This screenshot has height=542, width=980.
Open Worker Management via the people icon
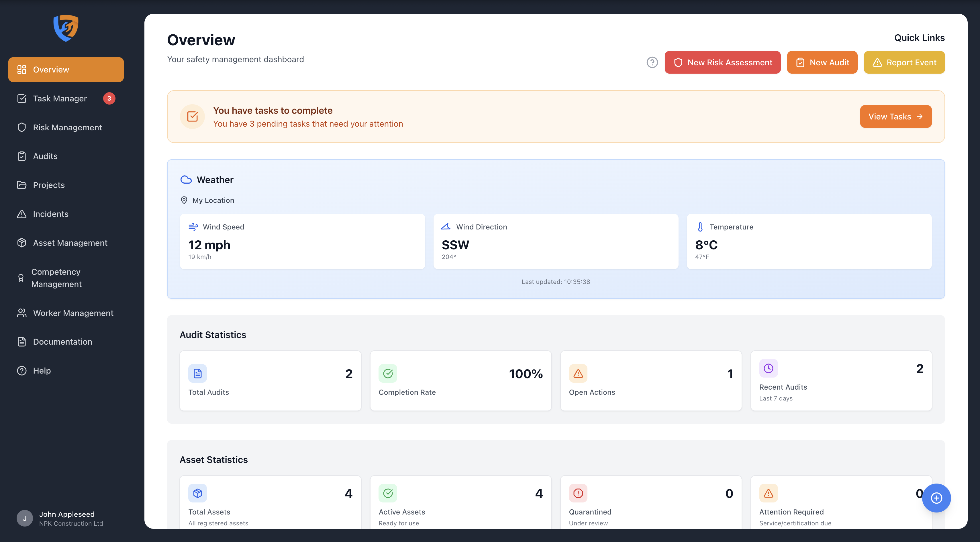(22, 313)
